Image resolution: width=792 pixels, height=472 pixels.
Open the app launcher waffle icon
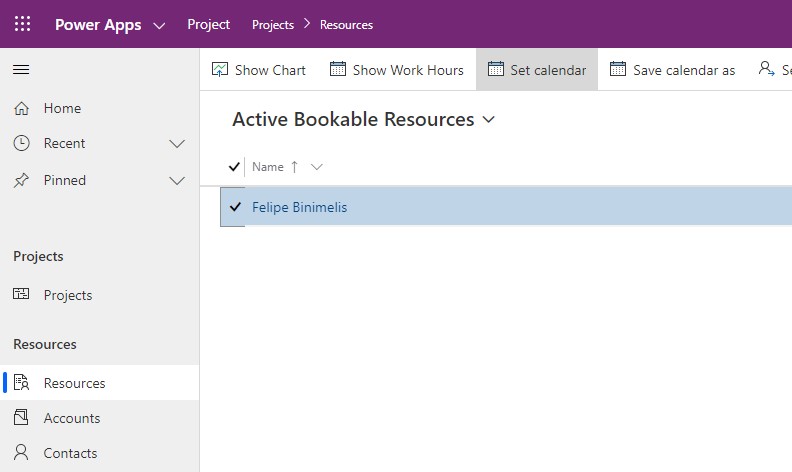(x=22, y=24)
